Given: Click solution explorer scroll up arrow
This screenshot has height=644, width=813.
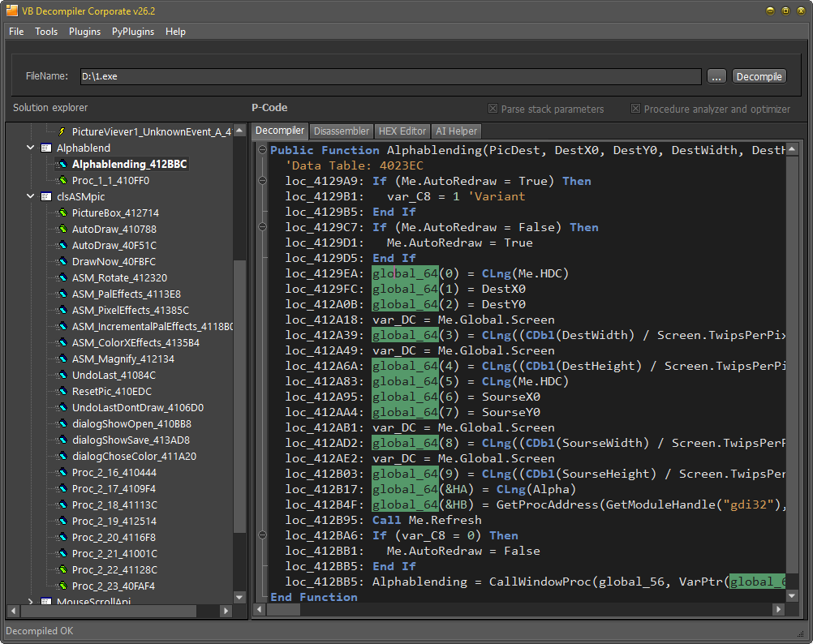Looking at the screenshot, I should coord(239,130).
